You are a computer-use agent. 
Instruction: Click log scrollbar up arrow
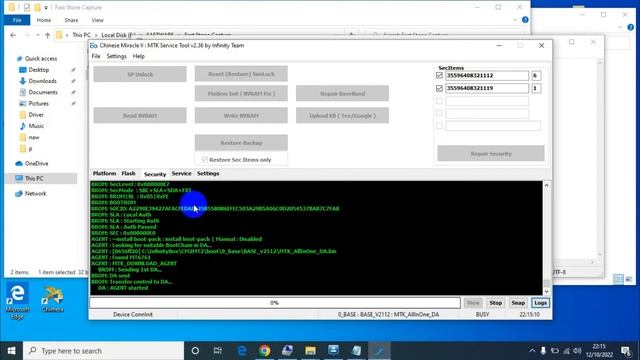click(x=547, y=185)
